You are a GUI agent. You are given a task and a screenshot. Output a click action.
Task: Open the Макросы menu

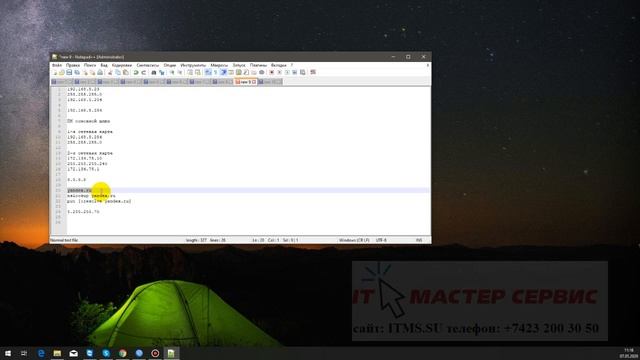coord(219,65)
